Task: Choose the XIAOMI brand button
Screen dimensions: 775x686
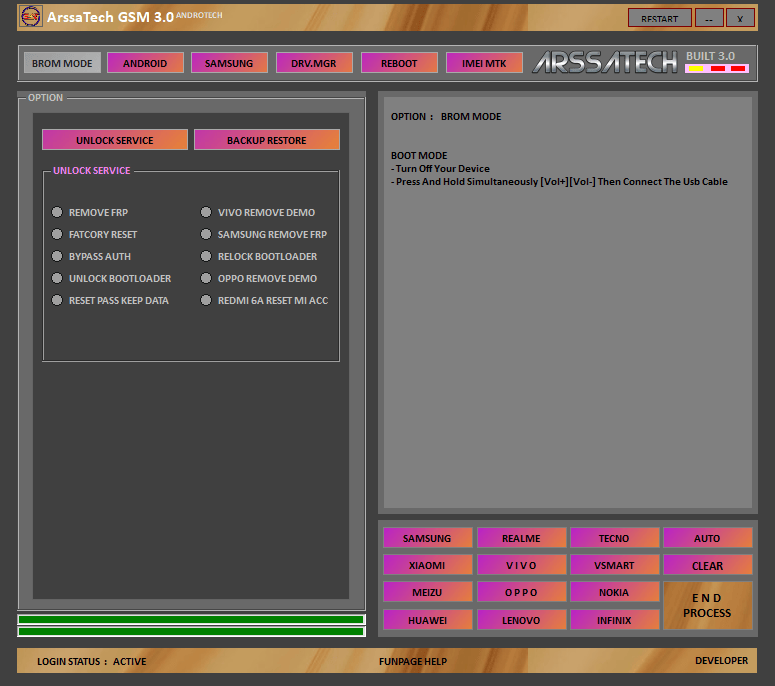Action: [x=427, y=565]
